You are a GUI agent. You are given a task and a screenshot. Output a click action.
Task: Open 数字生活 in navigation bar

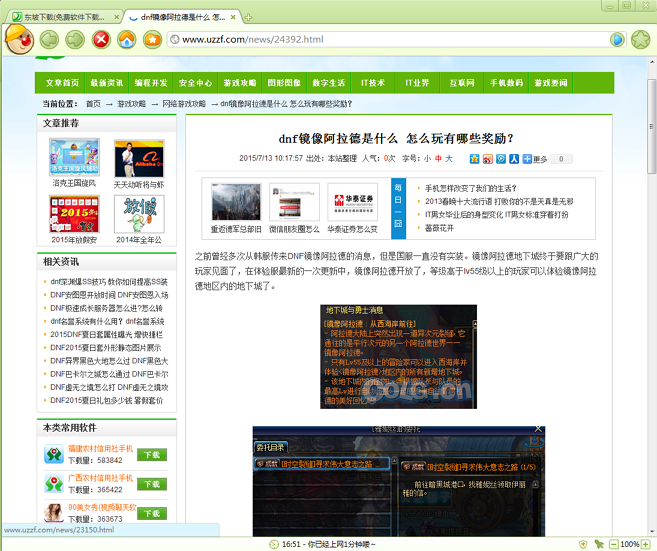coord(328,83)
